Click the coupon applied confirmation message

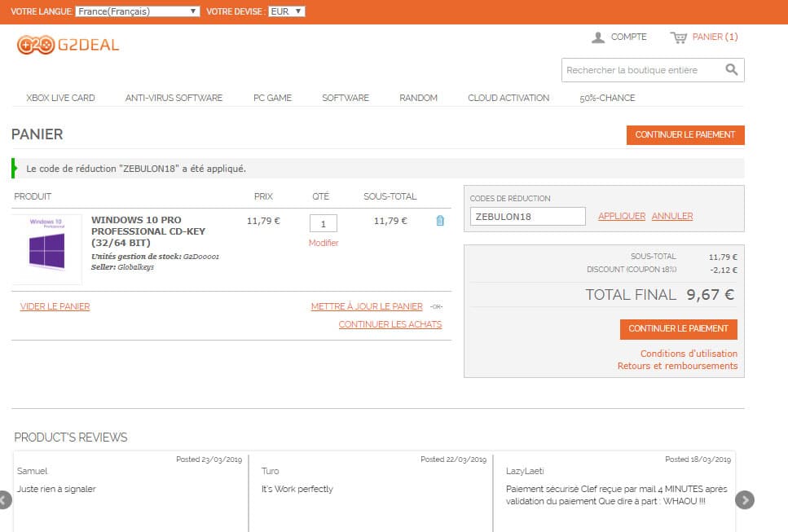136,169
